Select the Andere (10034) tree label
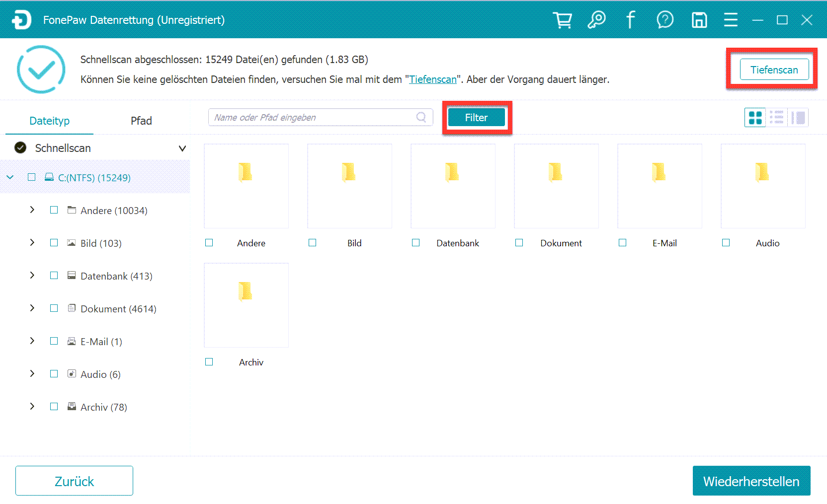 pos(114,211)
